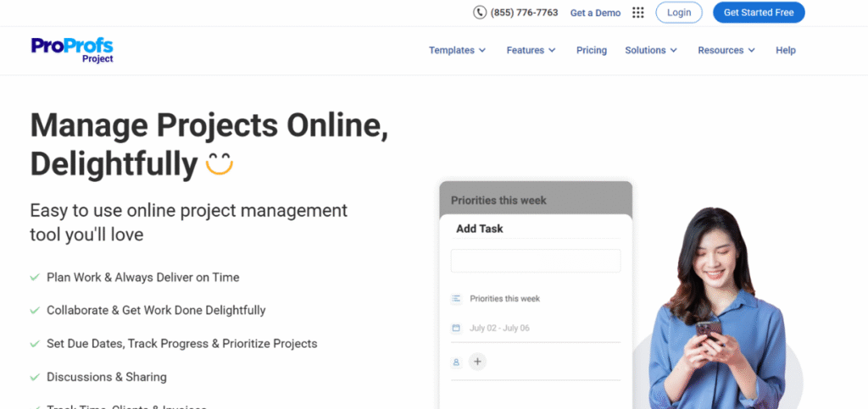Click Easy to use online project management subtitle
This screenshot has width=868, height=409.
(189, 223)
